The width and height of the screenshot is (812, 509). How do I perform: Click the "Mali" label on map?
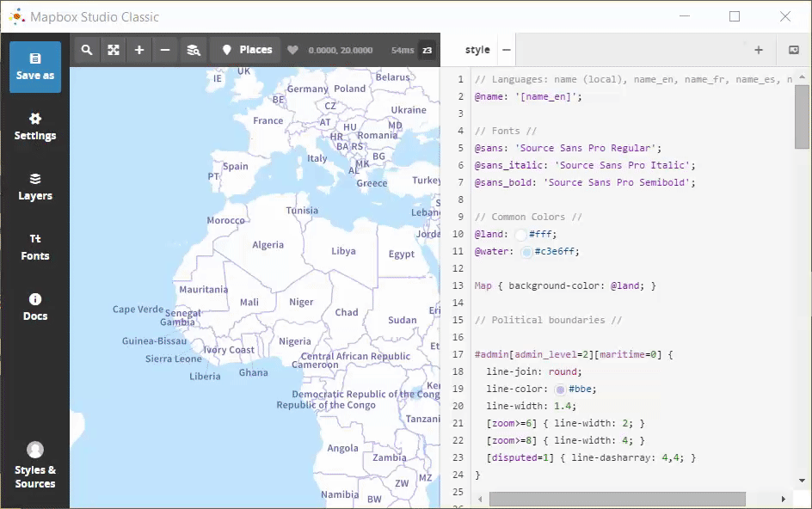coord(249,302)
